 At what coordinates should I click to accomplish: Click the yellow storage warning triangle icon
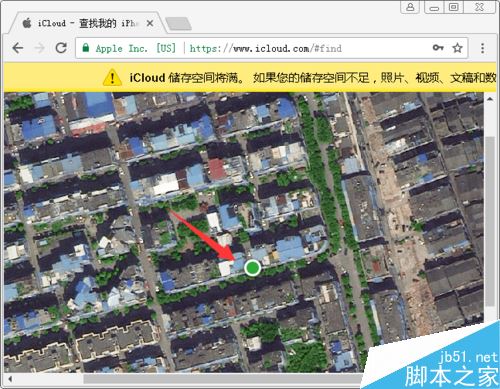tap(112, 77)
